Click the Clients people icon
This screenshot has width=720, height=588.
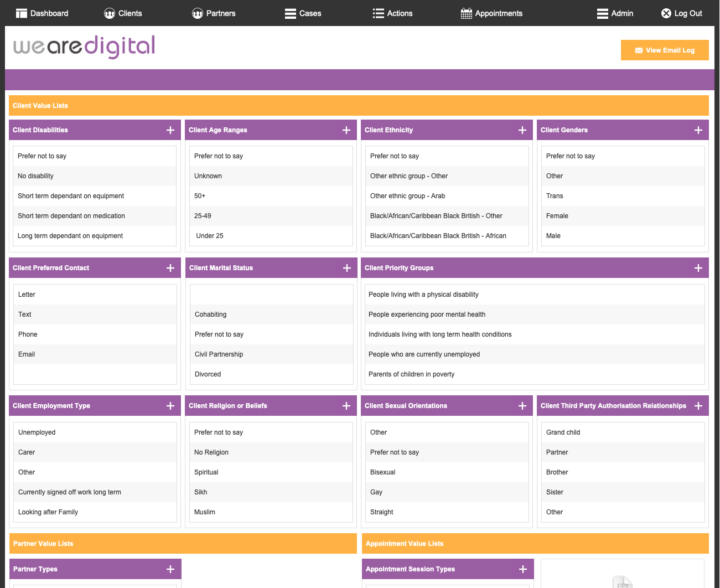coord(110,13)
